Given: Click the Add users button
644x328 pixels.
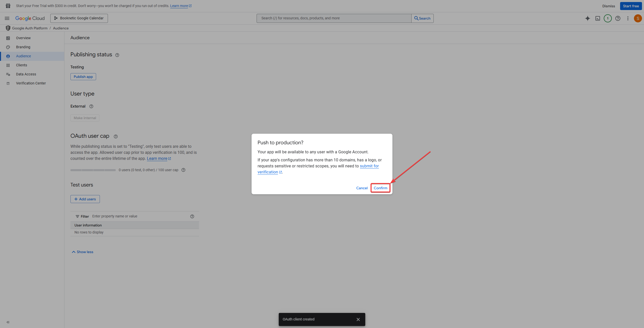Looking at the screenshot, I should (85, 199).
